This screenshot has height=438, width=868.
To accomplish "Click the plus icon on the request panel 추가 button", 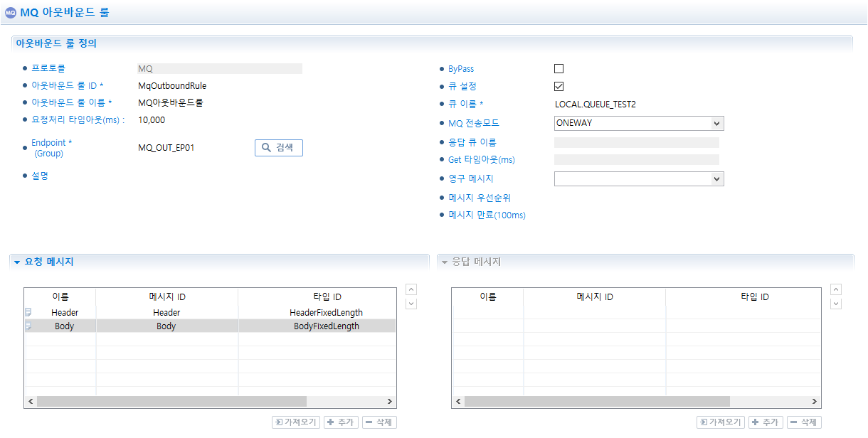I will coord(330,422).
